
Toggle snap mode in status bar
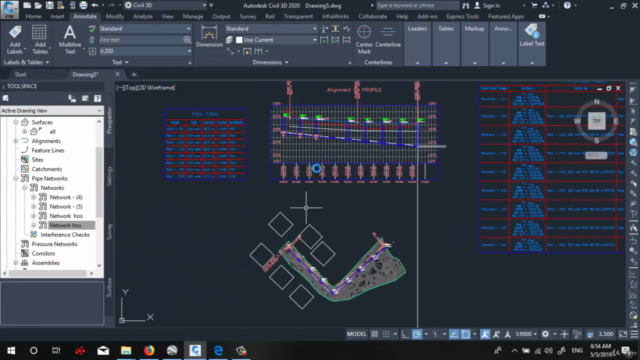[386, 334]
